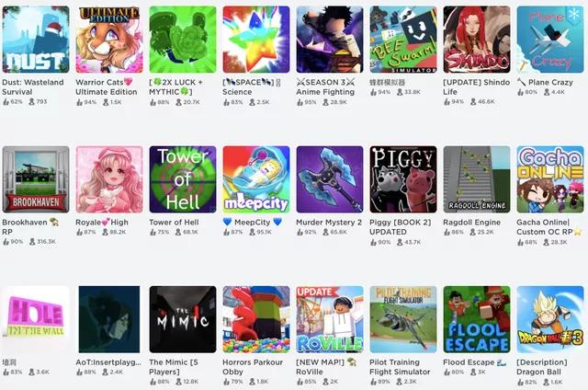Screen dimensions: 588x390
Task: Open the Tower of Hell thumbnail
Action: pos(183,179)
